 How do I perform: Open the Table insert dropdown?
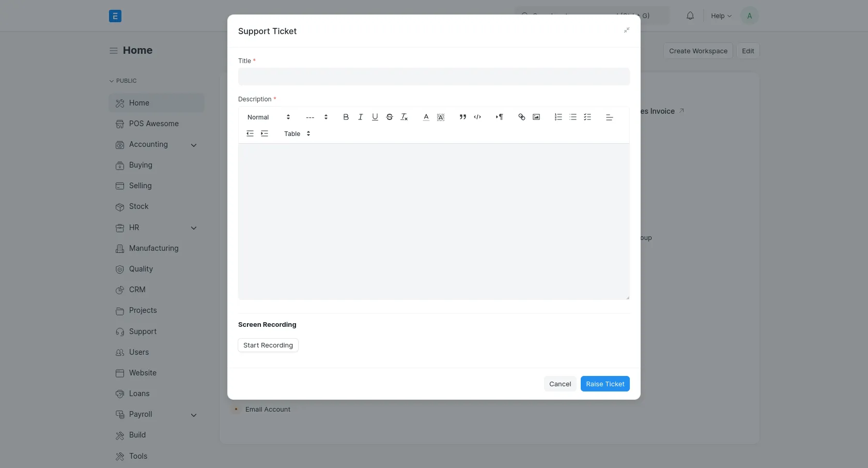(296, 133)
